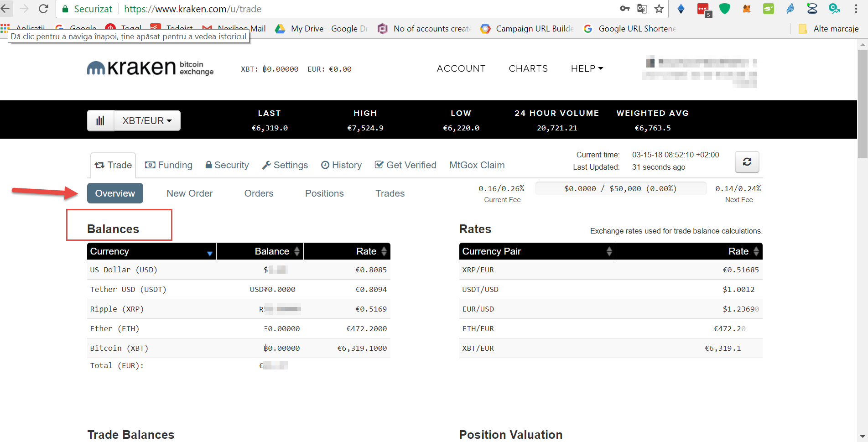Click the green square extension icon
This screenshot has height=442, width=868.
[x=769, y=9]
